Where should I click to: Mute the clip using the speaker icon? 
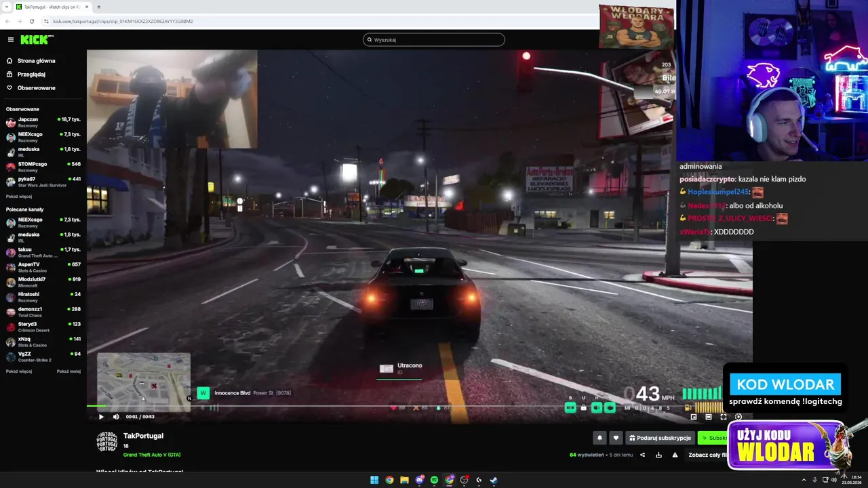(115, 417)
